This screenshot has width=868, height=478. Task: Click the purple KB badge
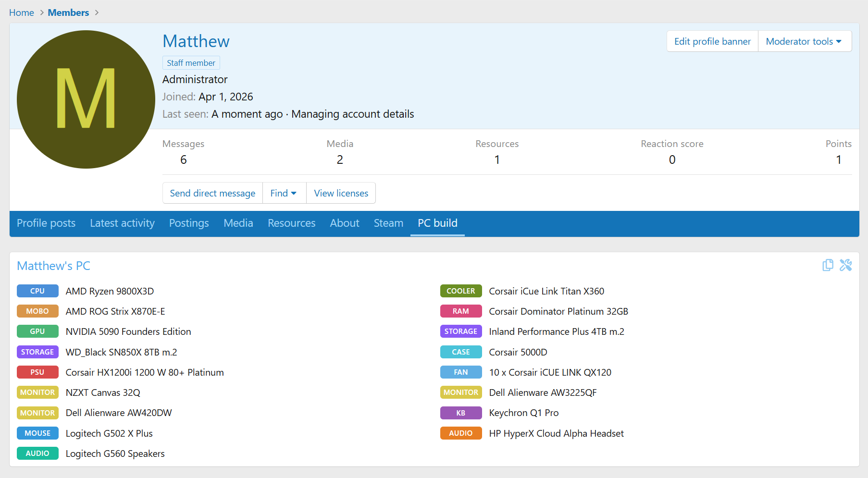(460, 413)
